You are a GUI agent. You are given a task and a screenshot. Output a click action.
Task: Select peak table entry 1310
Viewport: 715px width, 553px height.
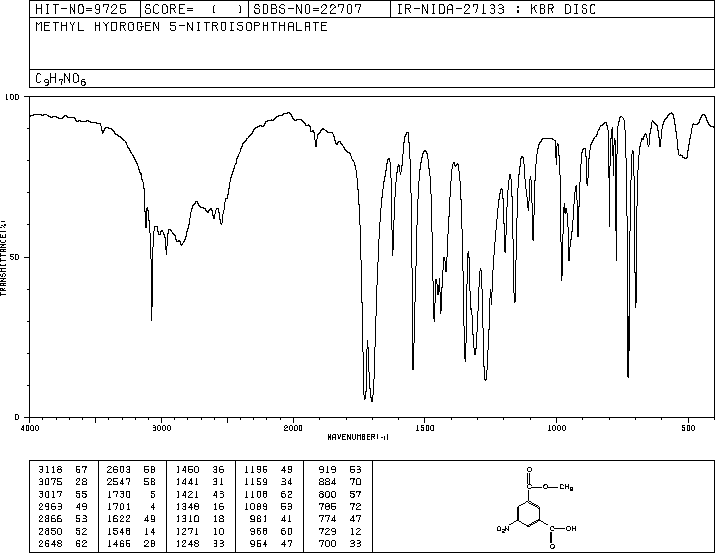pyautogui.click(x=200, y=519)
